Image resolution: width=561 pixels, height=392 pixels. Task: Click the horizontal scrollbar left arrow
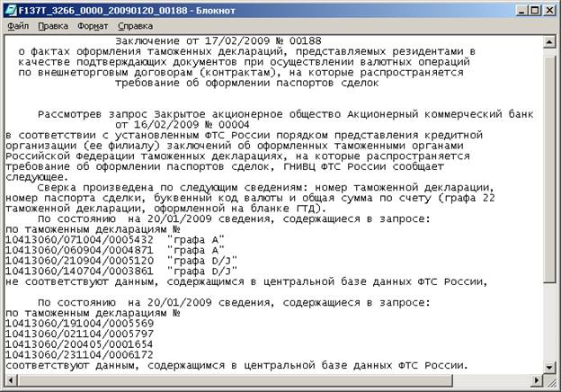point(9,382)
